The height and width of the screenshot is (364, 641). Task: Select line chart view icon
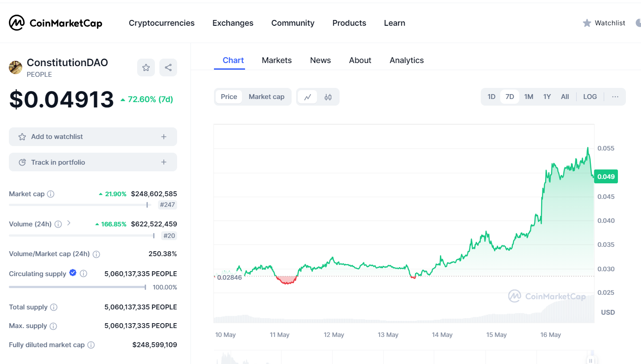tap(308, 97)
